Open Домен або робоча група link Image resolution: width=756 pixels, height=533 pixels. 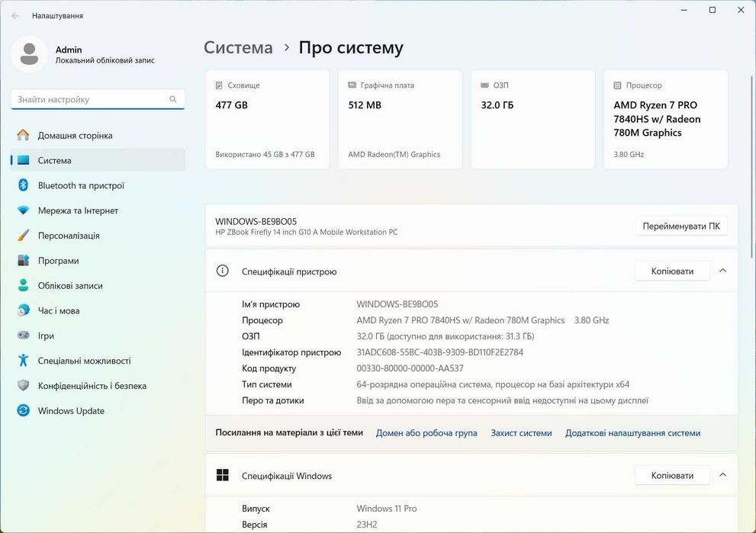426,433
